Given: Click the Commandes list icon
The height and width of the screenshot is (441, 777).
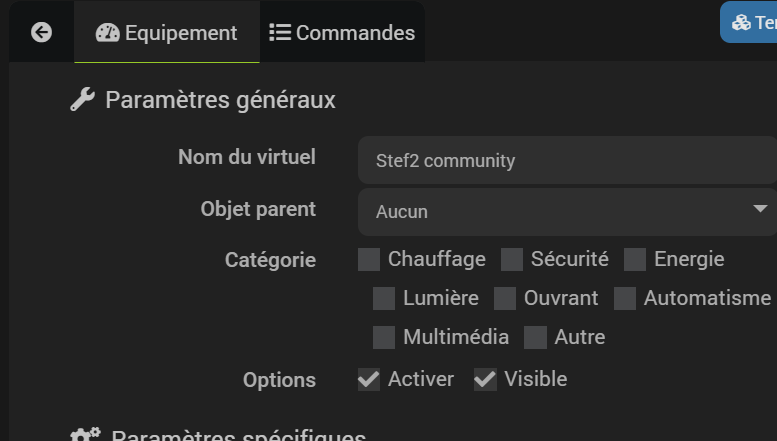Looking at the screenshot, I should coord(280,33).
